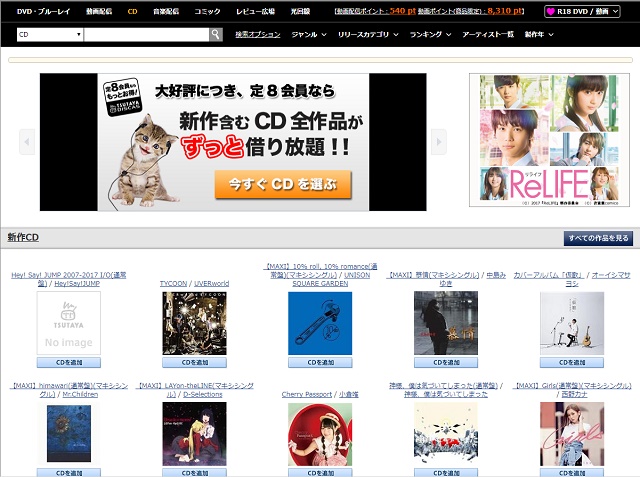Screen dimensions: 640x477
Task: Click the Cherry Passport album cover
Action: point(320,434)
